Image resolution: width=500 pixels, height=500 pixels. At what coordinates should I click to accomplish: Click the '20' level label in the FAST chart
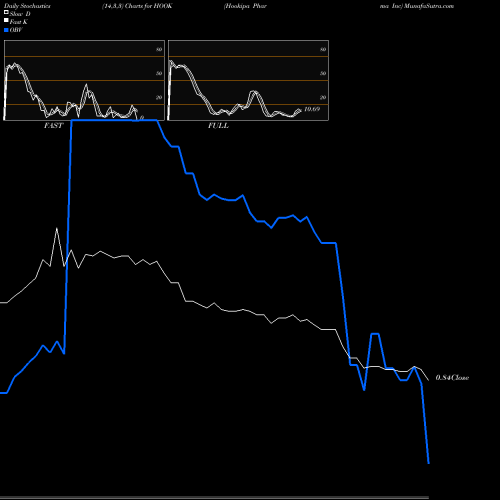point(159,97)
